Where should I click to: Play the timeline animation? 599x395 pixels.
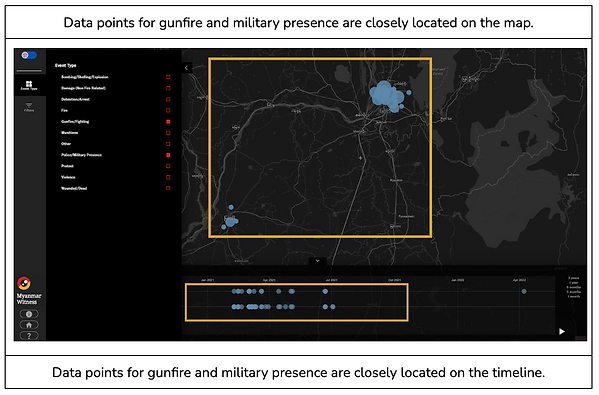tap(562, 331)
